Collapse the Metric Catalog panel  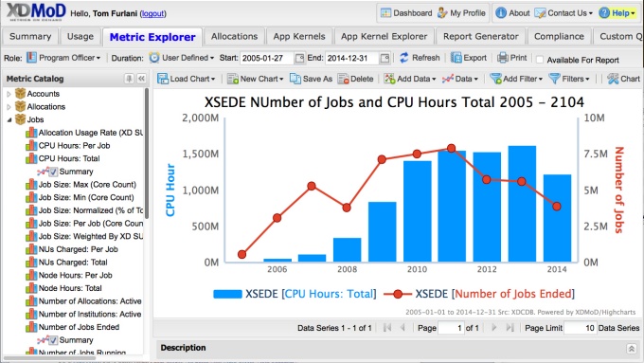click(x=141, y=79)
